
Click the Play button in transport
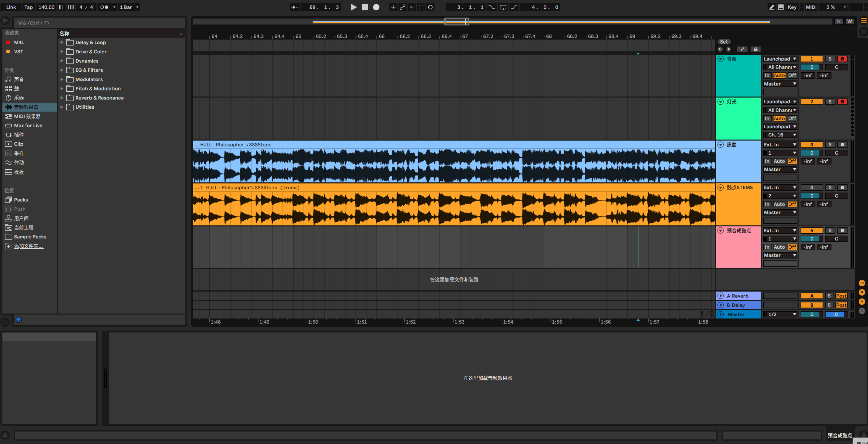pos(353,7)
